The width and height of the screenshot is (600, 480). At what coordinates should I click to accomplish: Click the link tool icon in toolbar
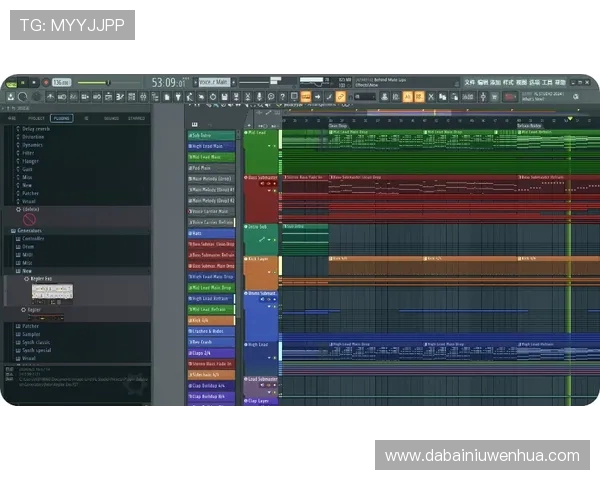340,97
